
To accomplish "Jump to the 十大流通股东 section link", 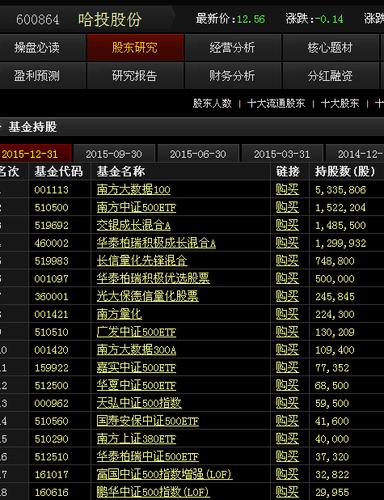I will click(x=276, y=103).
